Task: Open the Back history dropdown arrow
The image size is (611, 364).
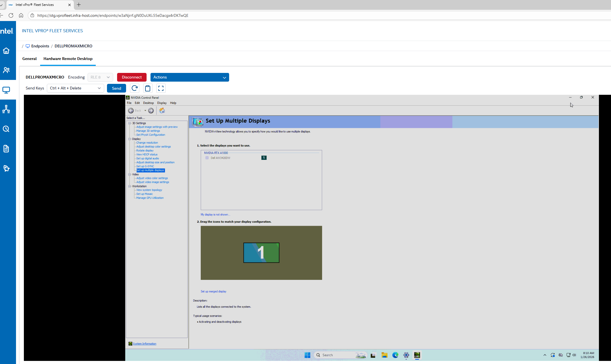Action: [145, 110]
